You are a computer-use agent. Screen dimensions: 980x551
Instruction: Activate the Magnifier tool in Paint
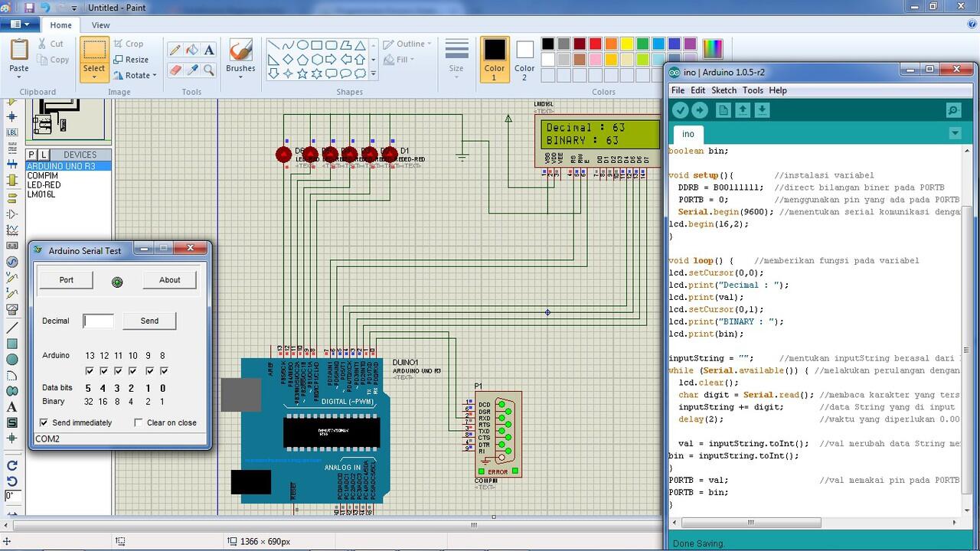pyautogui.click(x=209, y=70)
